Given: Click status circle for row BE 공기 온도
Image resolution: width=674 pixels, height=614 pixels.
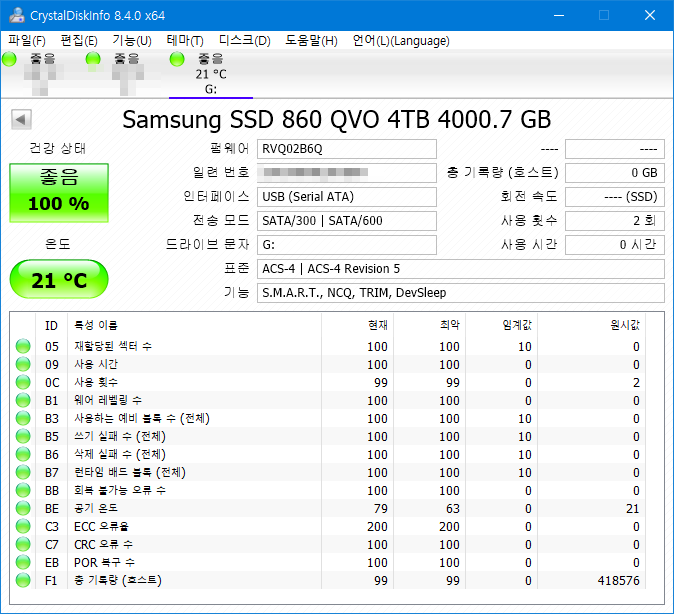Looking at the screenshot, I should coord(23,509).
